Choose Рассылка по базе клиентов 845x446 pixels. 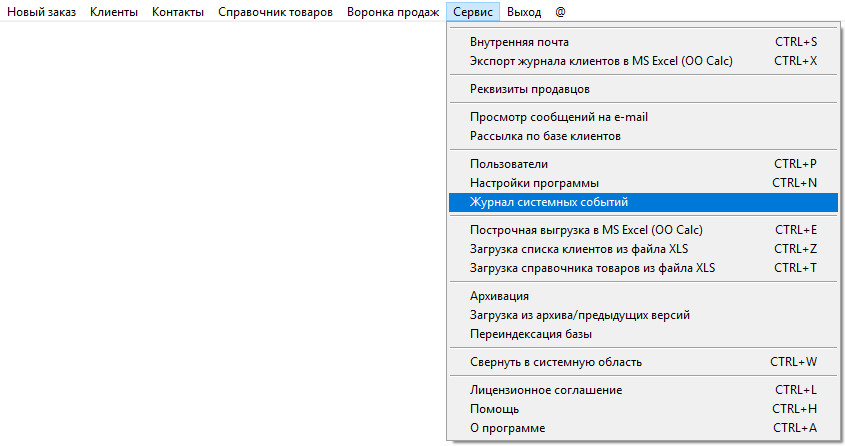tap(545, 136)
